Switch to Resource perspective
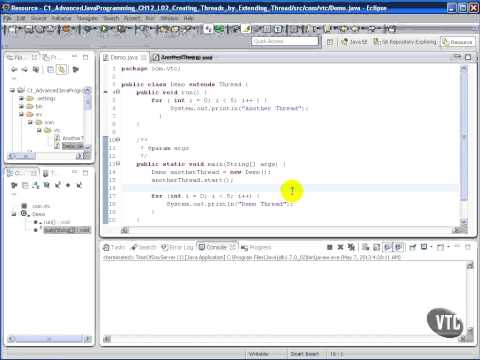This screenshot has height=360, width=480. click(457, 42)
